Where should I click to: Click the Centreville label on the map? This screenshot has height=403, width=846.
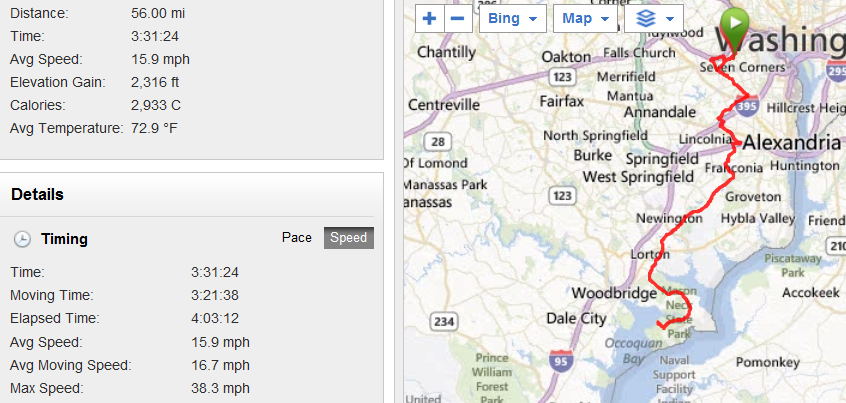444,104
